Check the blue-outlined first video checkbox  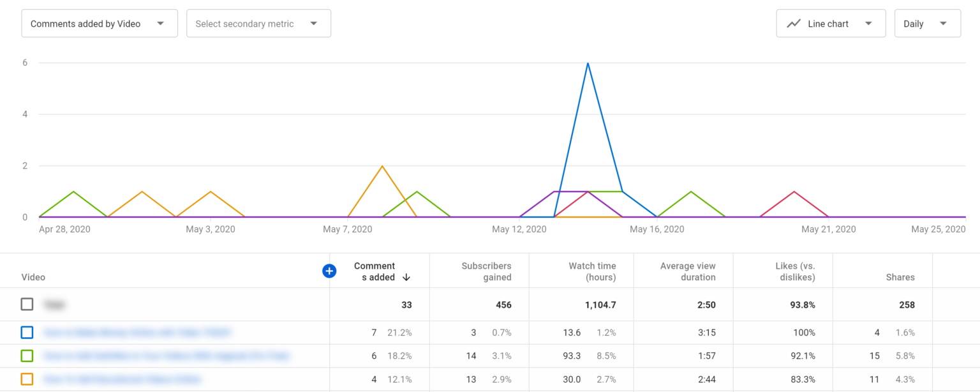pos(27,332)
